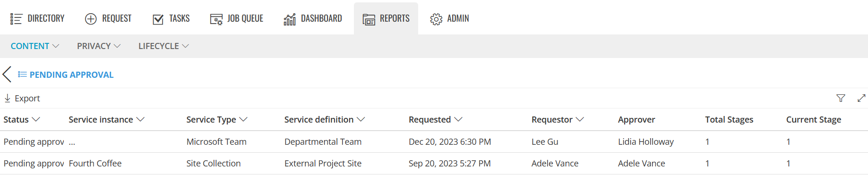The width and height of the screenshot is (868, 182).
Task: Open the Service Type column dropdown
Action: pyautogui.click(x=243, y=120)
